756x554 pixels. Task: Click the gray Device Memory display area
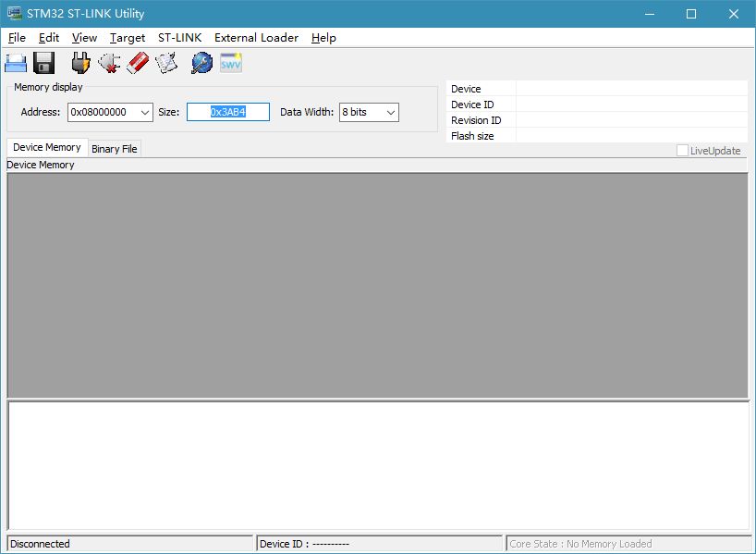click(377, 285)
